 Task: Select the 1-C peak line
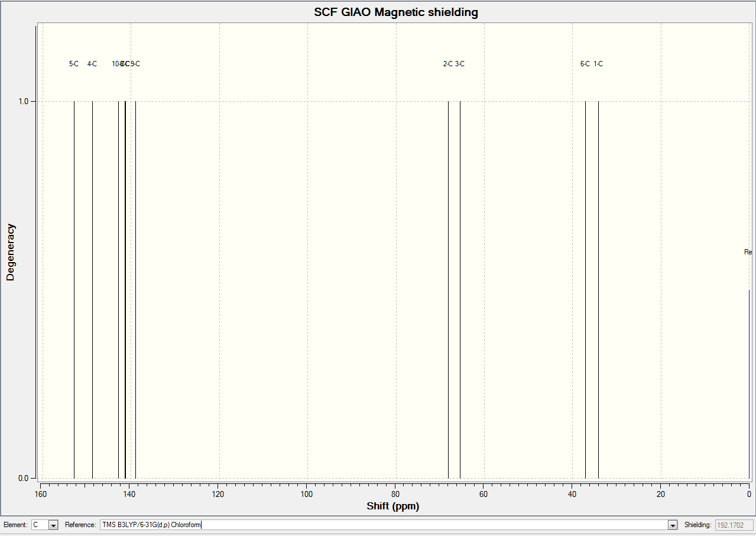point(598,290)
